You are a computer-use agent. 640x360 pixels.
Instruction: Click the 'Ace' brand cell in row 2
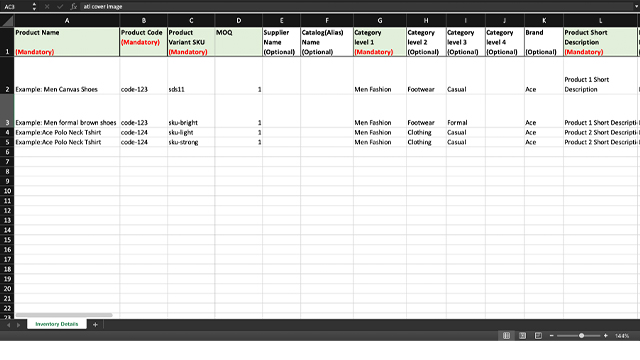pos(544,76)
